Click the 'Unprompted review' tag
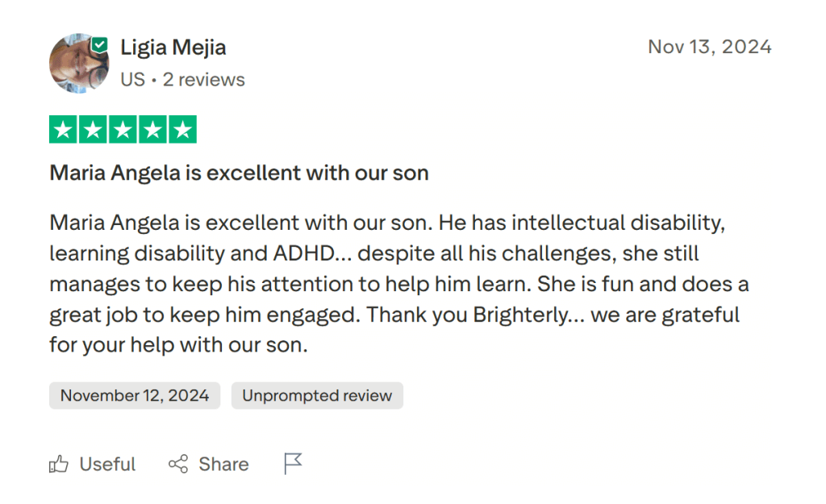 [317, 395]
